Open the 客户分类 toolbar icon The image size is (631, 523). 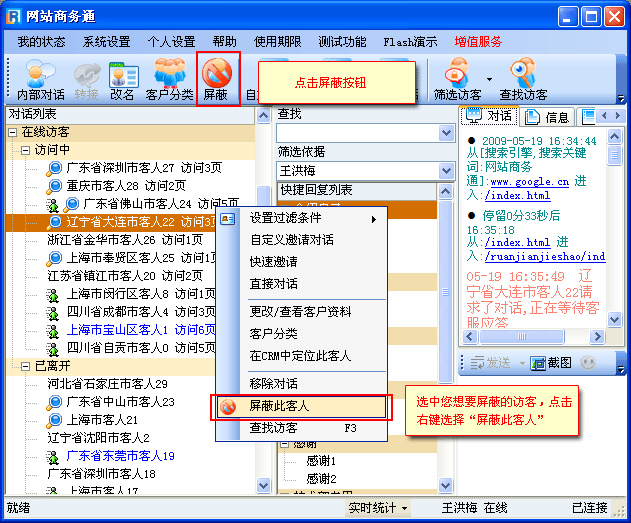pos(169,75)
